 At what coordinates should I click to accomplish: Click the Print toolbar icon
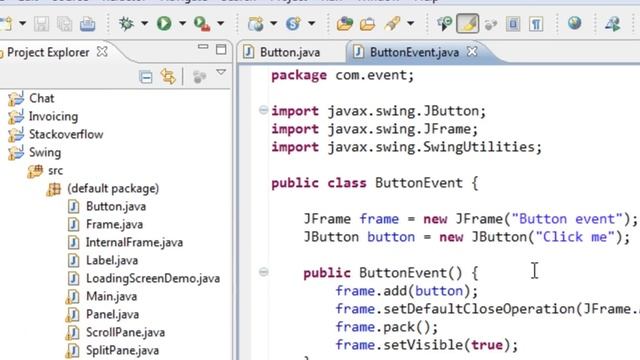point(87,24)
